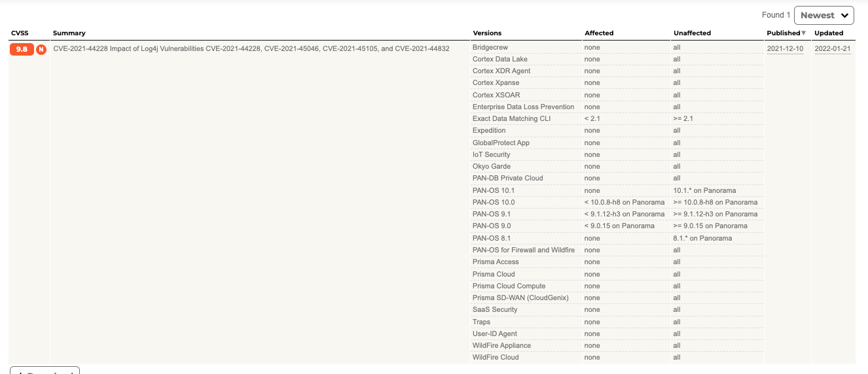Click the Affected column header
This screenshot has width=868, height=374.
599,33
